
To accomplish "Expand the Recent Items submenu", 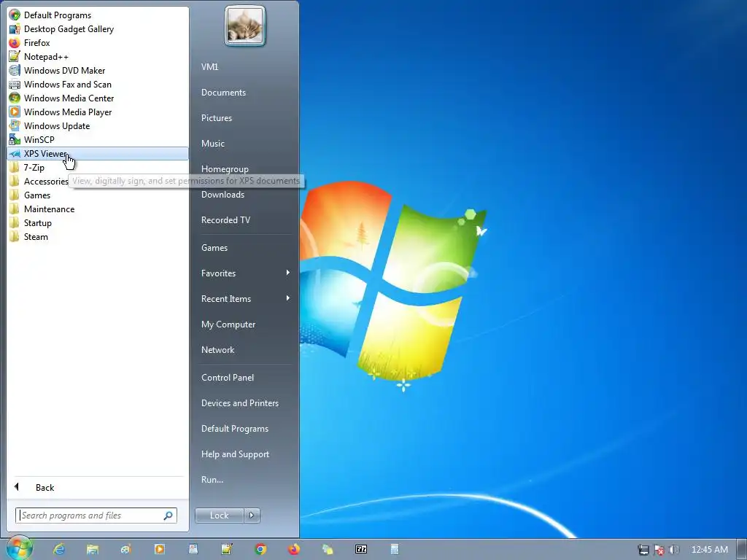I will click(x=244, y=298).
